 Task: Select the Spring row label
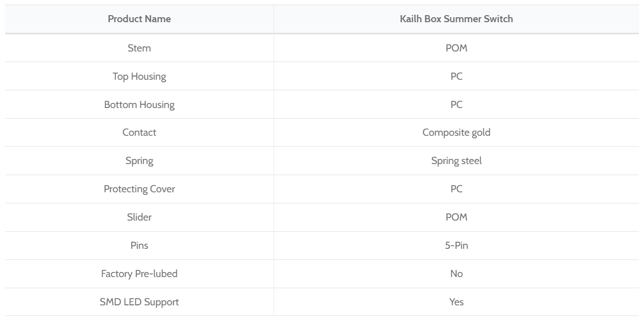[139, 160]
